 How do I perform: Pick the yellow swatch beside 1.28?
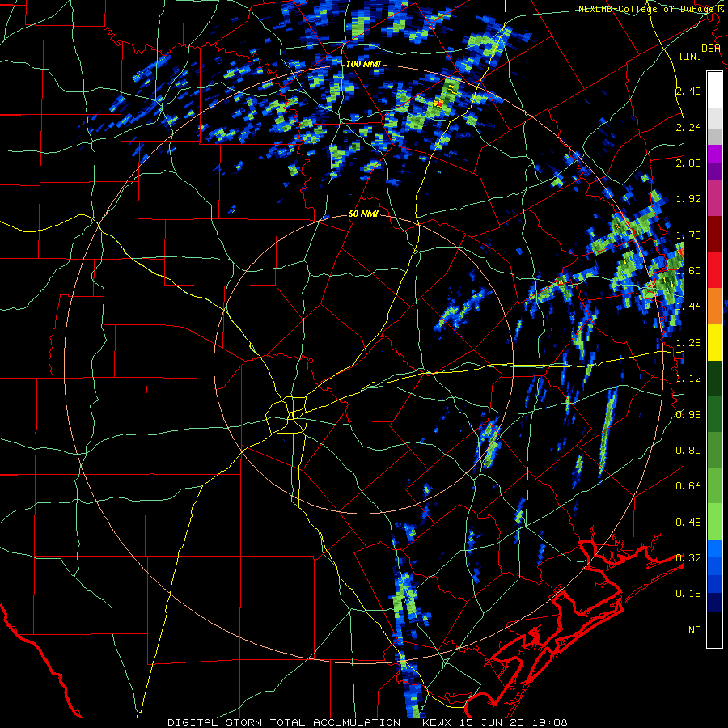click(x=714, y=343)
